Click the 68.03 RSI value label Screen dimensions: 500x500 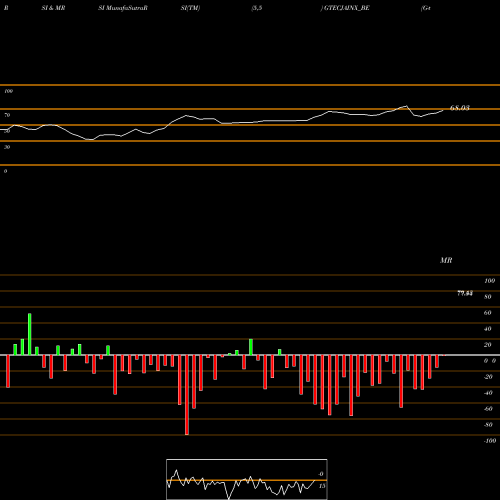pyautogui.click(x=460, y=108)
